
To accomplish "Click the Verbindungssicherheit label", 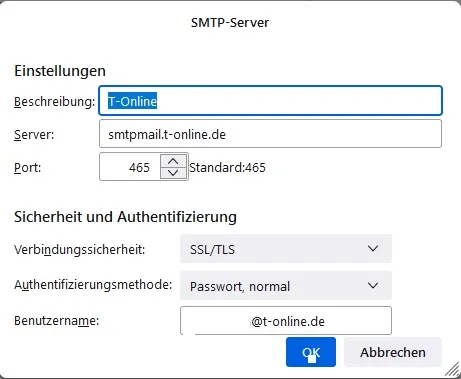I will click(x=80, y=249).
